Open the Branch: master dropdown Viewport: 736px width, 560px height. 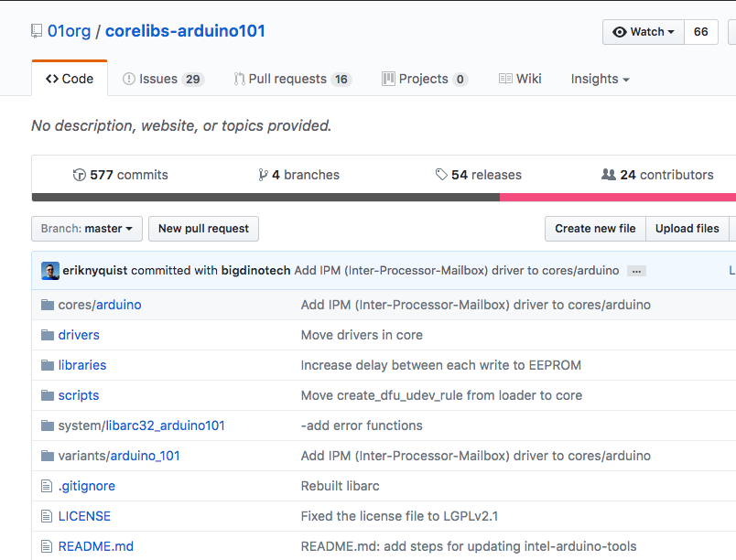click(87, 229)
